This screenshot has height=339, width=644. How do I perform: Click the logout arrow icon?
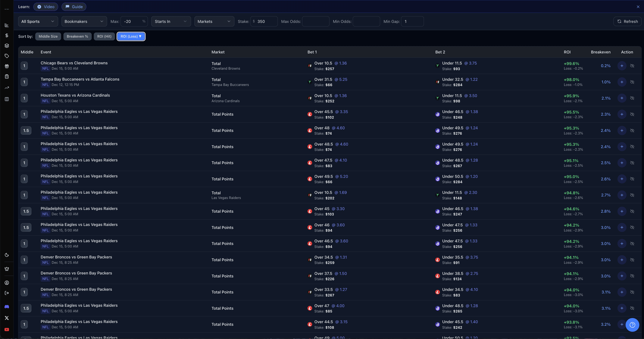tap(7, 293)
